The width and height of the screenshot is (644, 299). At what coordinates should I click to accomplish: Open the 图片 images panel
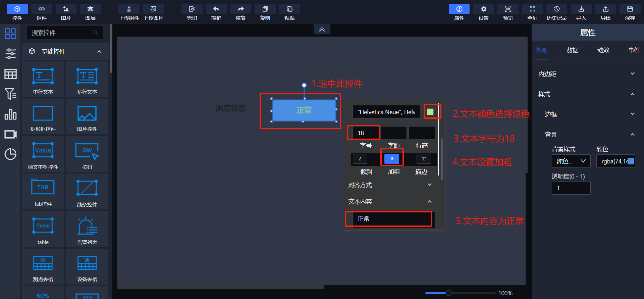tap(66, 12)
